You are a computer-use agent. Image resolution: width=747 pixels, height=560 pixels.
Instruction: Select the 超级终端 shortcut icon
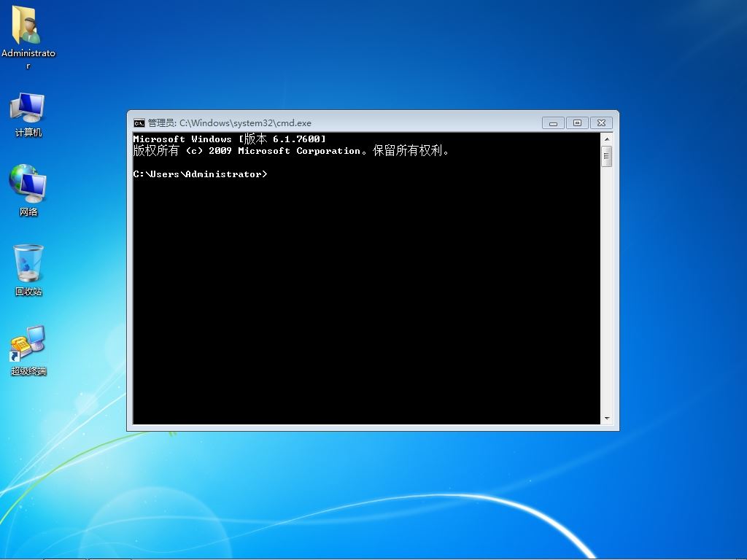(28, 351)
